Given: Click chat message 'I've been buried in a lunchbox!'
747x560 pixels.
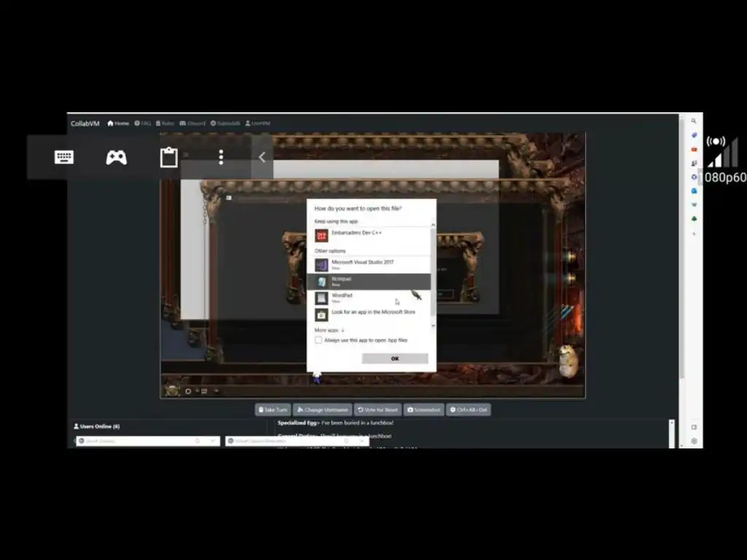Looking at the screenshot, I should click(x=357, y=423).
